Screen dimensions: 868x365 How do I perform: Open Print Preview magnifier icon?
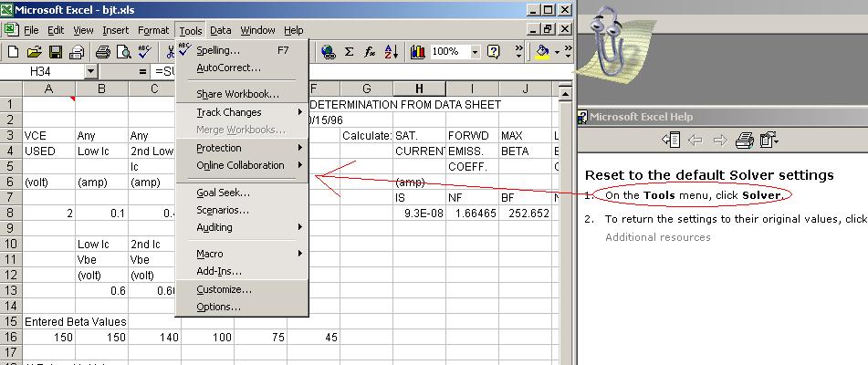tap(123, 52)
